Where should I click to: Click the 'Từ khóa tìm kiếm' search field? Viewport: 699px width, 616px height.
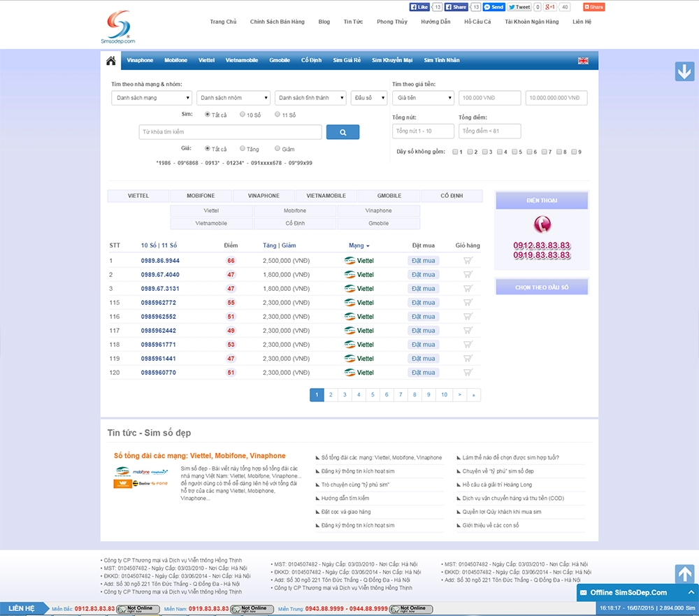coord(230,132)
